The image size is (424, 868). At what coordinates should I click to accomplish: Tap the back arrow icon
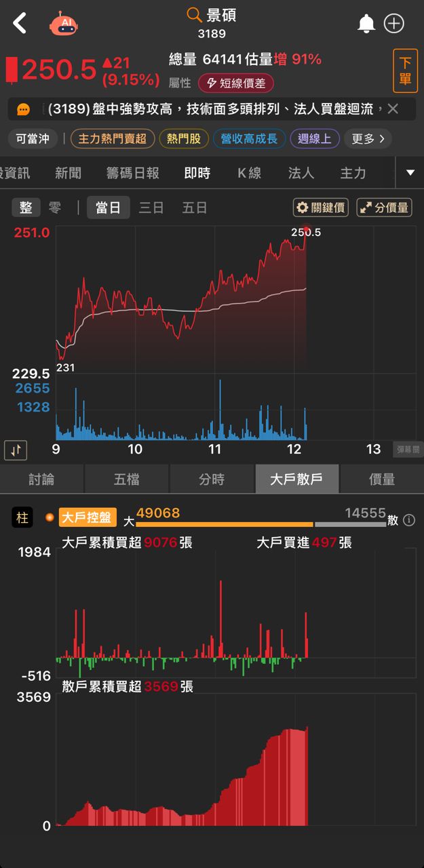coord(20,24)
